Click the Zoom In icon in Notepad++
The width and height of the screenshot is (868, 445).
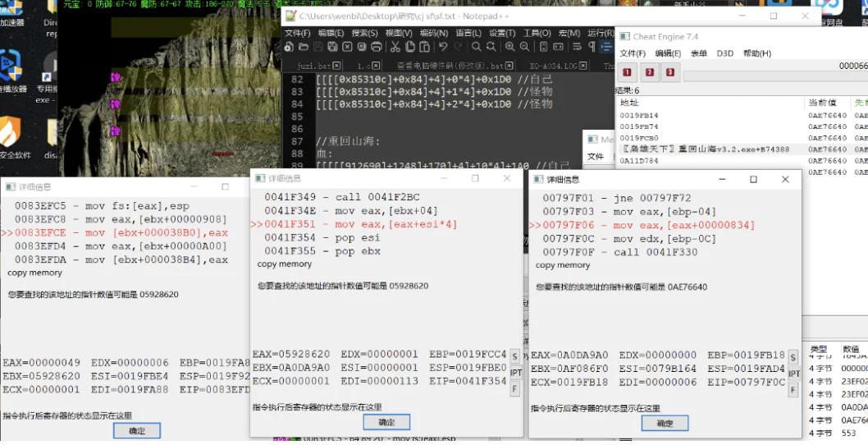pos(509,47)
